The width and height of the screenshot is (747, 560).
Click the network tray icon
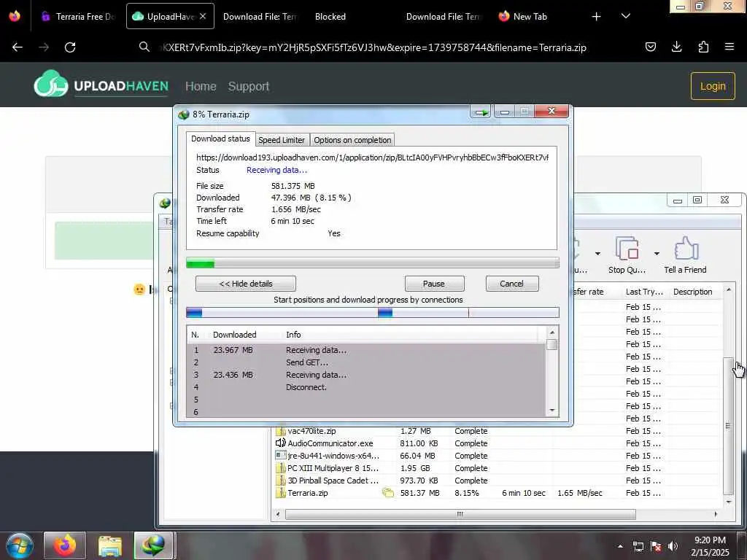coord(638,546)
